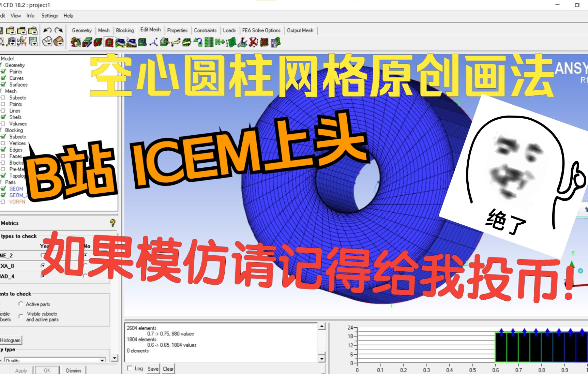Open the Extrude Mesh tool
This screenshot has width=588, height=374.
click(x=87, y=42)
